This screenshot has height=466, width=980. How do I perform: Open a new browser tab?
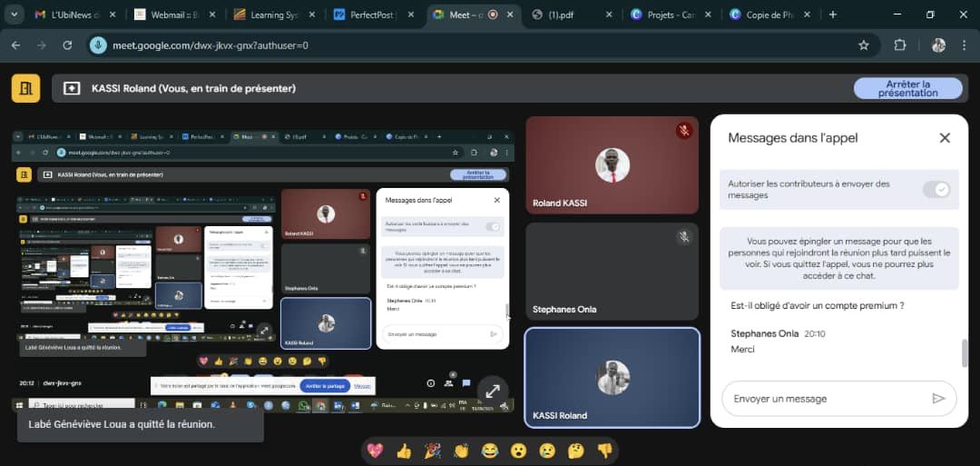pyautogui.click(x=832, y=15)
